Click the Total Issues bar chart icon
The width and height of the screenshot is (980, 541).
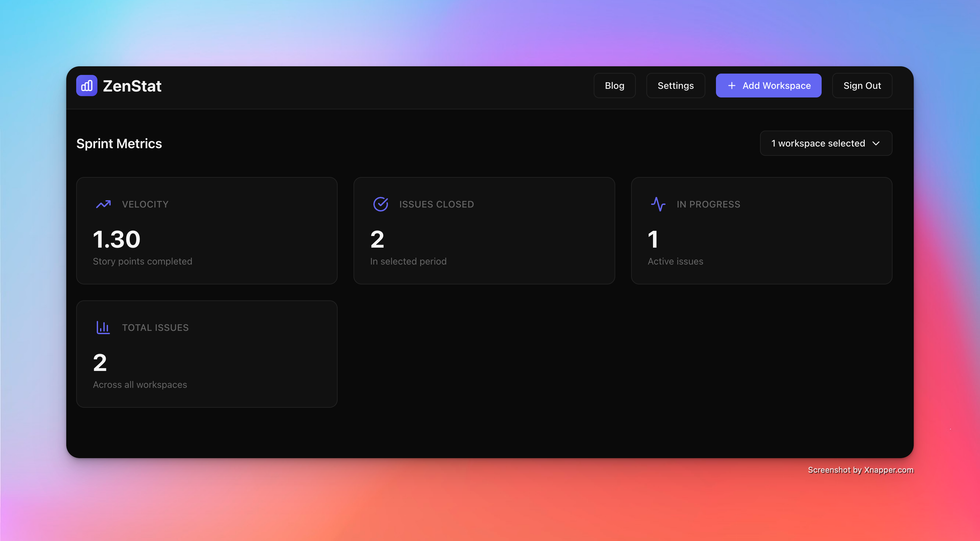tap(103, 328)
